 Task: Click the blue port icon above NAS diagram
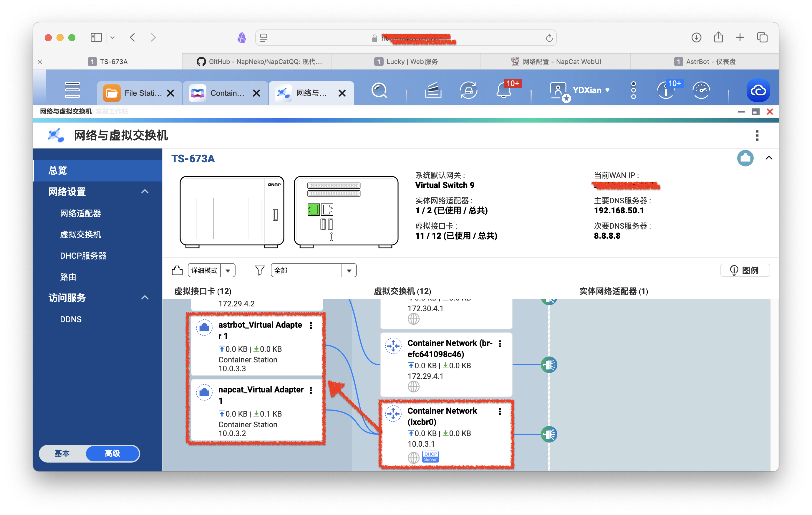pos(745,158)
